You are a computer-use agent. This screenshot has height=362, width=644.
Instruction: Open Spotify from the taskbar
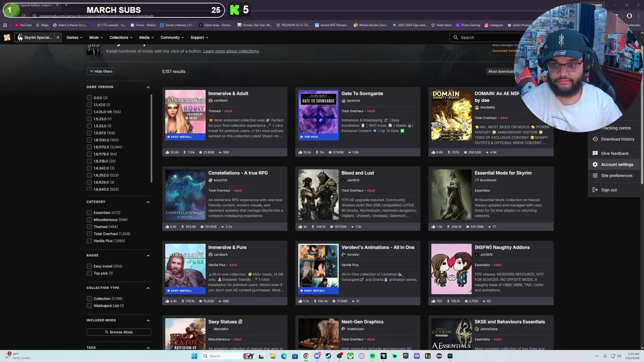[372, 356]
